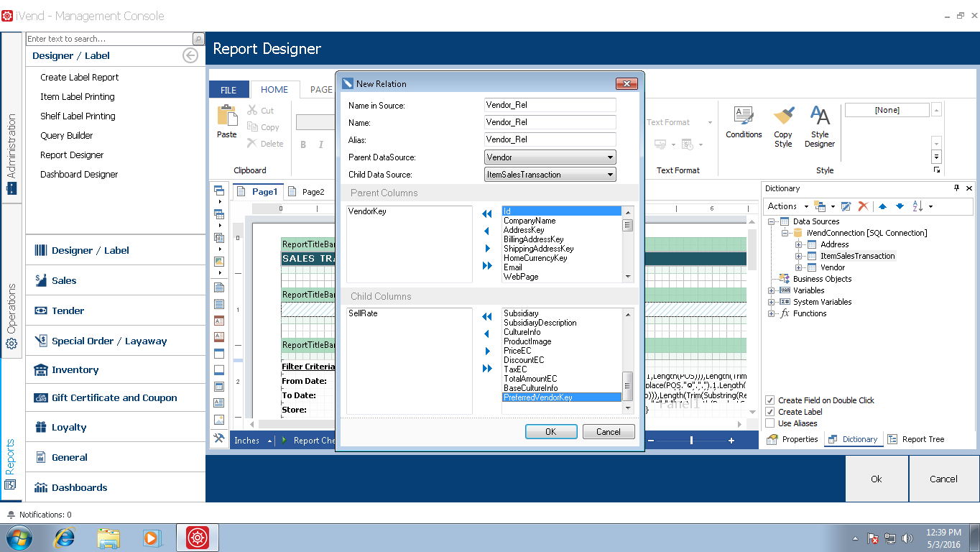Image resolution: width=980 pixels, height=552 pixels.
Task: Click the large Cancel button at bottom right
Action: pos(943,479)
